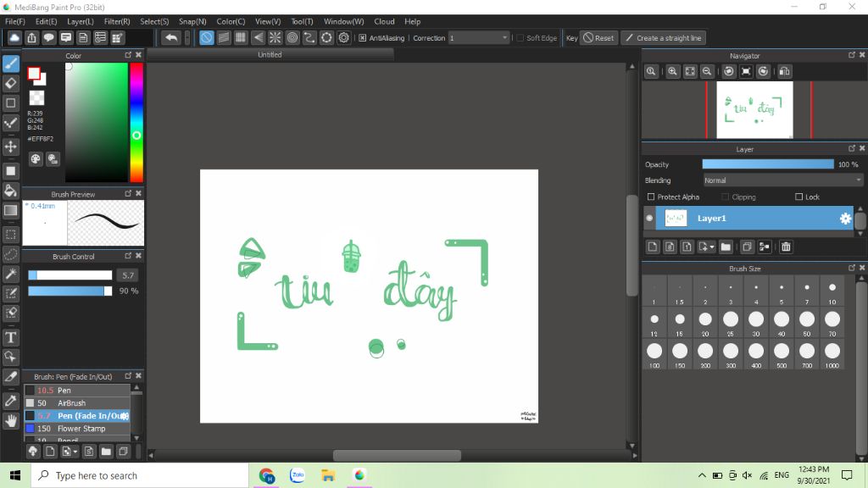Click the cloud icon in the toolbar
This screenshot has height=488, width=868.
point(14,37)
